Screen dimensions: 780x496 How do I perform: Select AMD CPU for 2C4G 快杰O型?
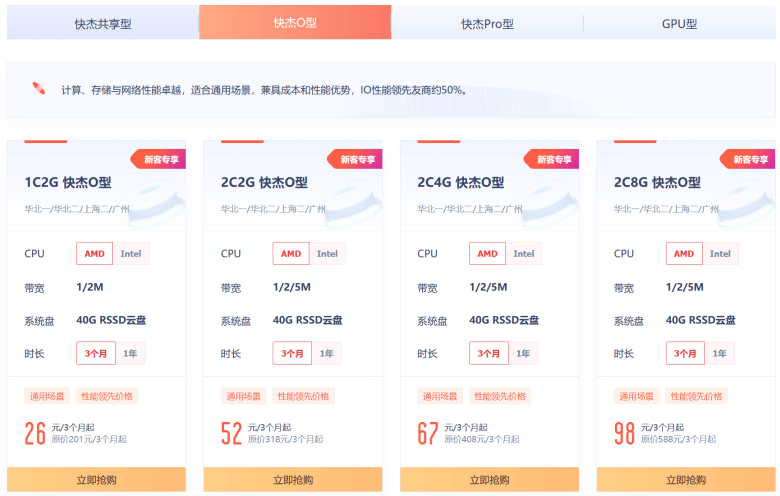click(488, 254)
